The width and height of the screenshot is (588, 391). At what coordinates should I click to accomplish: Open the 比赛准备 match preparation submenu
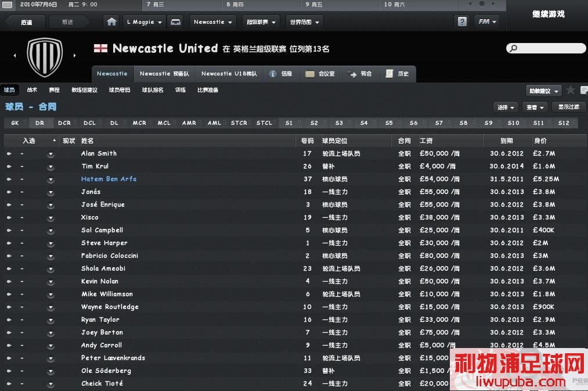(208, 90)
